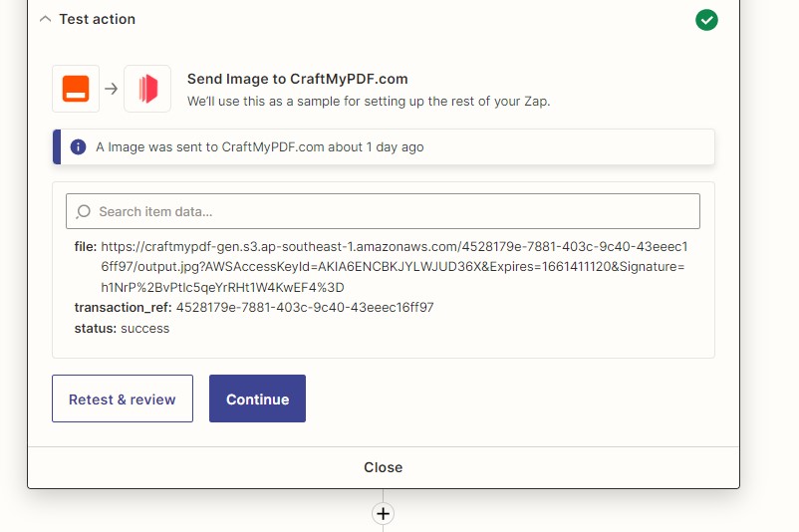Click the transaction_ref value
Screen dimensions: 799x532
tap(305, 307)
